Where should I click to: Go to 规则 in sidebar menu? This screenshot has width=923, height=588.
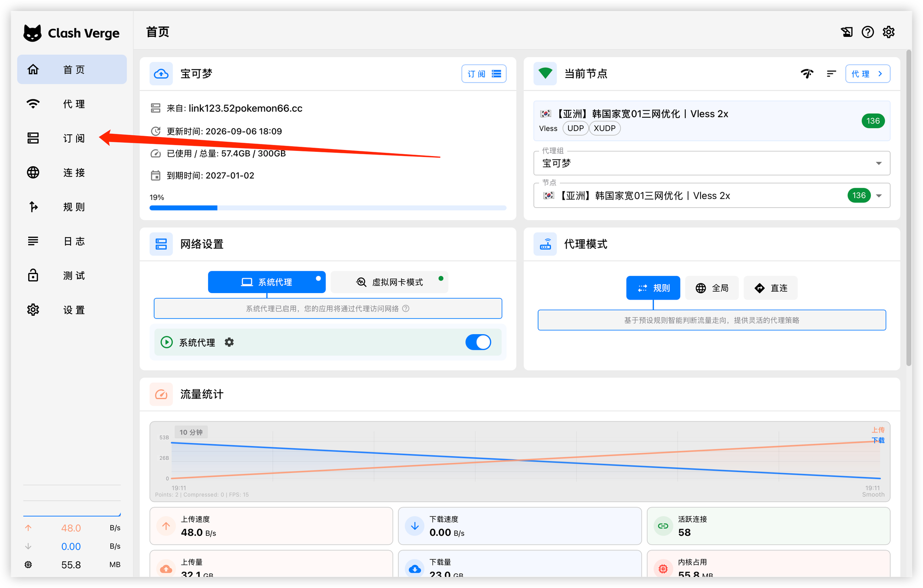72,207
